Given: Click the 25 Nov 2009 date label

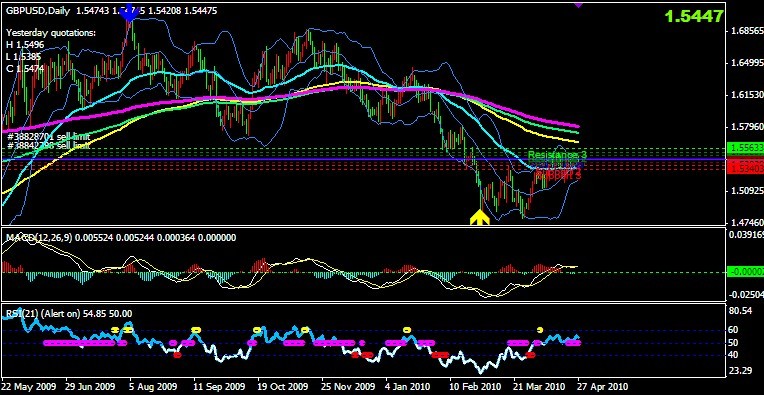Looking at the screenshot, I should [x=348, y=386].
